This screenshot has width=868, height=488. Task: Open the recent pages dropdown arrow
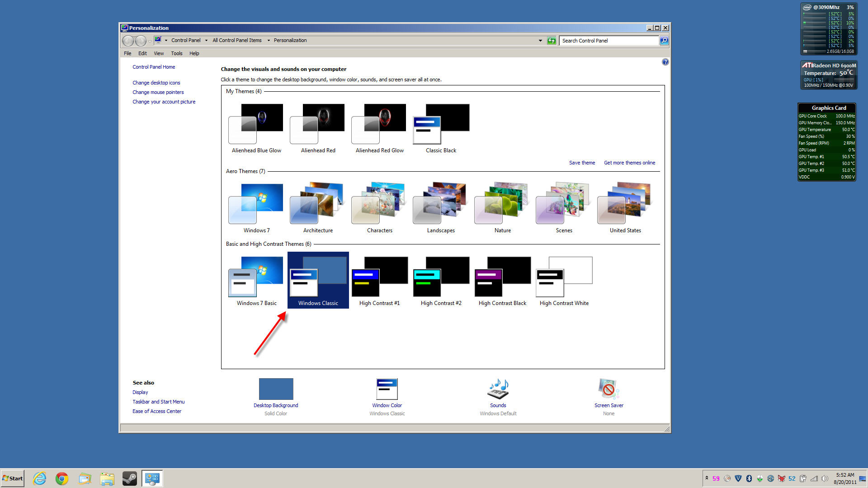point(150,41)
